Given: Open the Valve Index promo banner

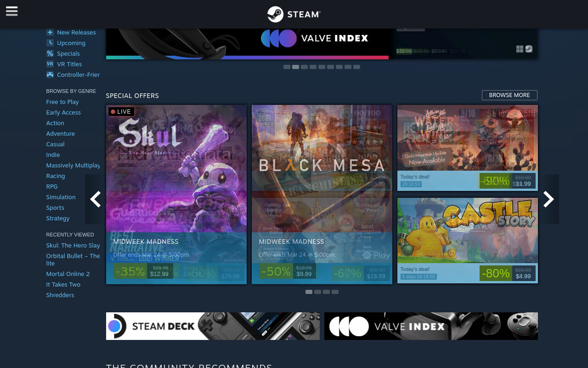Looking at the screenshot, I should (431, 326).
